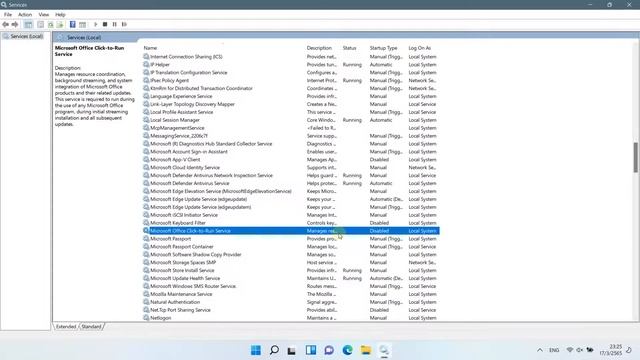Restart the service via the restart icon
The height and width of the screenshot is (360, 640).
click(124, 24)
